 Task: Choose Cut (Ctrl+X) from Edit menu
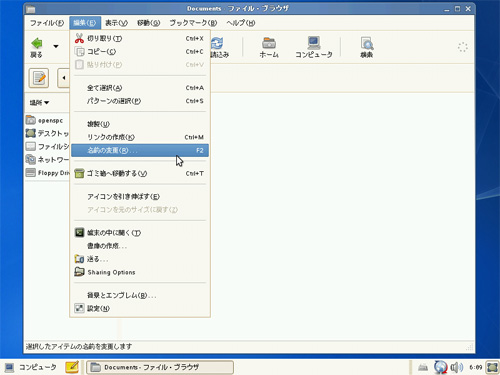pos(140,39)
